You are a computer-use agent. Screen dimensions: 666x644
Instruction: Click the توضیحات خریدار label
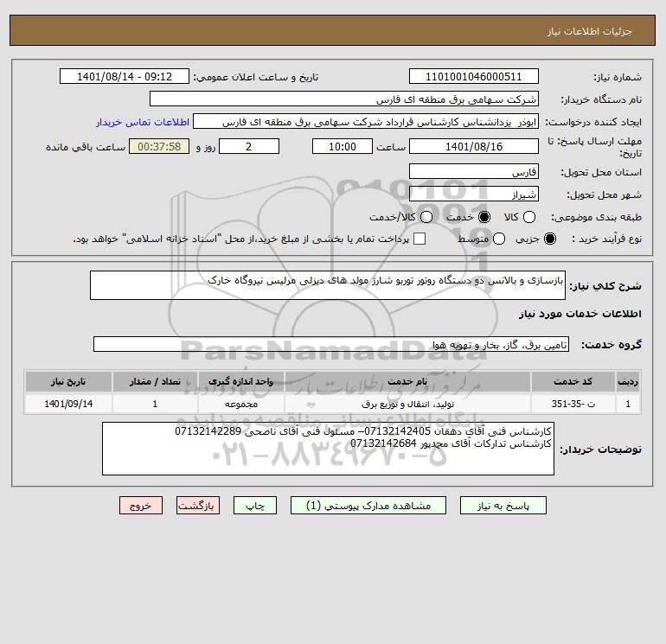[x=600, y=450]
